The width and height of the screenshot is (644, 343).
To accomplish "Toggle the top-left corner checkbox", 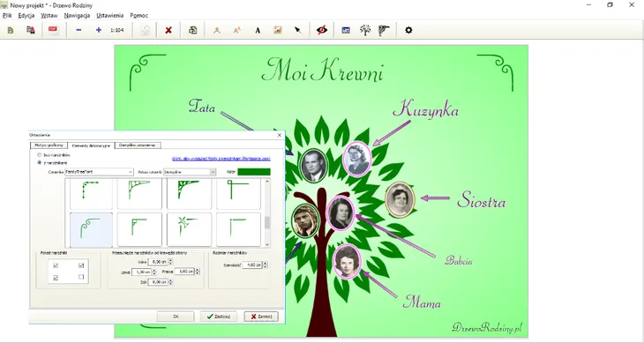I will coord(56,265).
